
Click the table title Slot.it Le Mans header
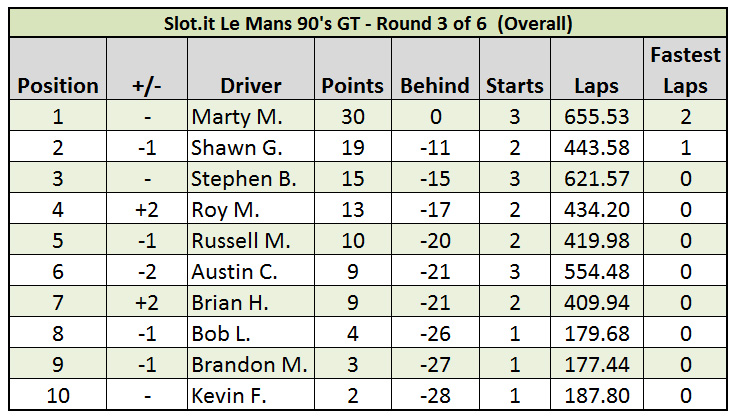pyautogui.click(x=367, y=22)
